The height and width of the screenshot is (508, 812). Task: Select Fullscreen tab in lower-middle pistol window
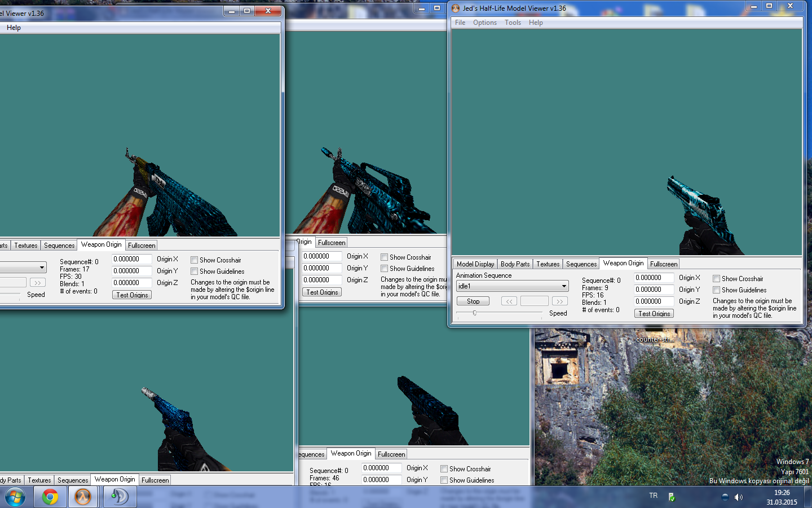point(391,454)
